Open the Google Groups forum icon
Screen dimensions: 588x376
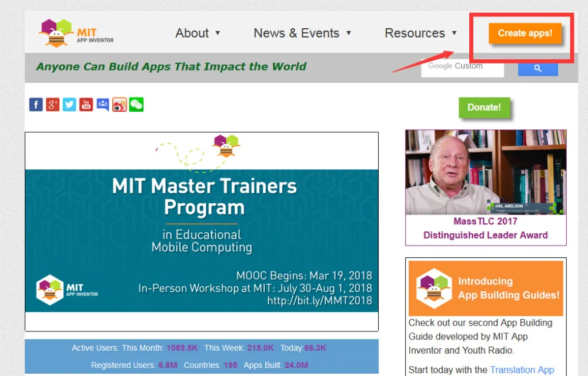pyautogui.click(x=103, y=105)
